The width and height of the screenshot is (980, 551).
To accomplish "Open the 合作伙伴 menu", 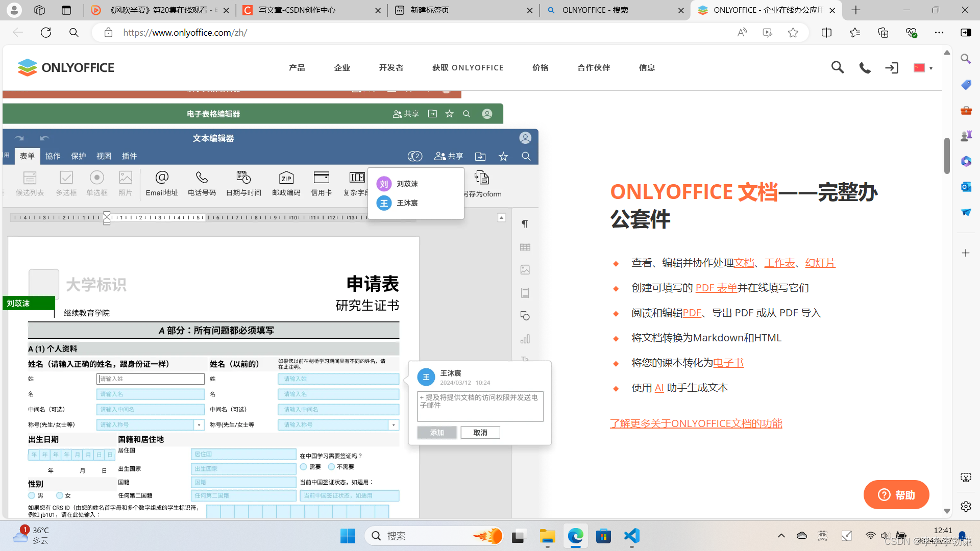I will [x=594, y=67].
